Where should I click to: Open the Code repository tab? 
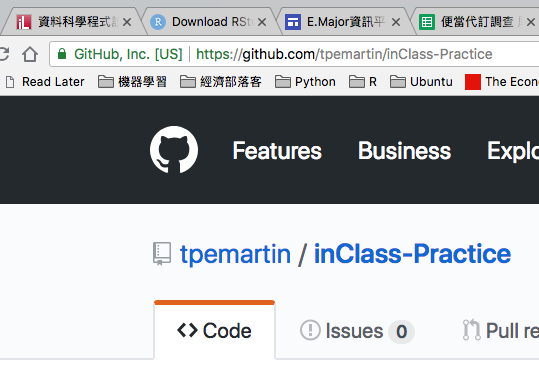[214, 331]
